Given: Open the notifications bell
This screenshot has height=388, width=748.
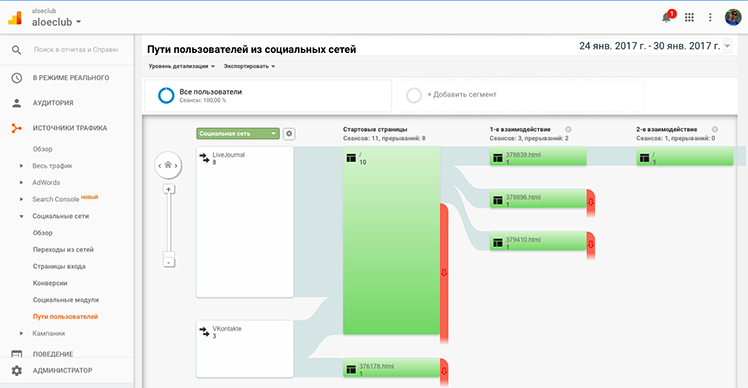Looking at the screenshot, I should click(667, 18).
